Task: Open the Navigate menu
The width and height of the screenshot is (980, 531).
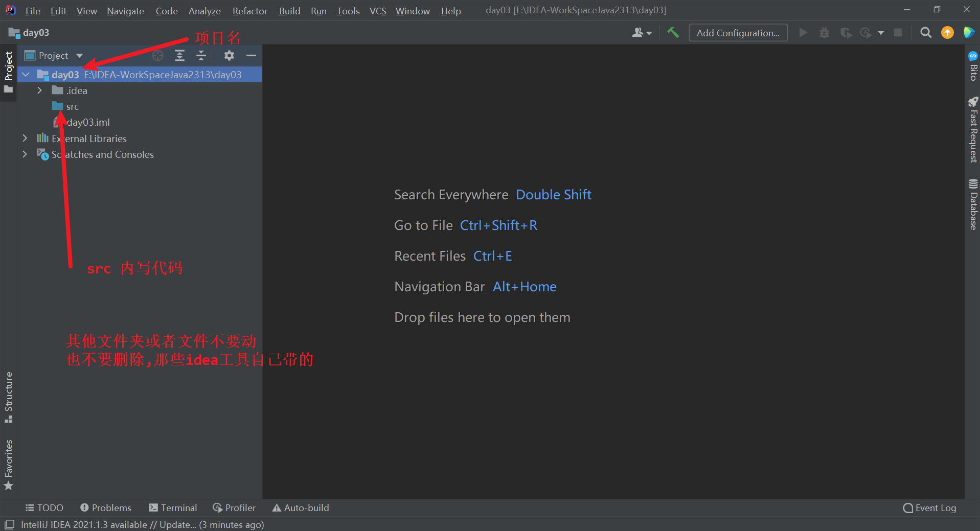Action: pyautogui.click(x=125, y=11)
